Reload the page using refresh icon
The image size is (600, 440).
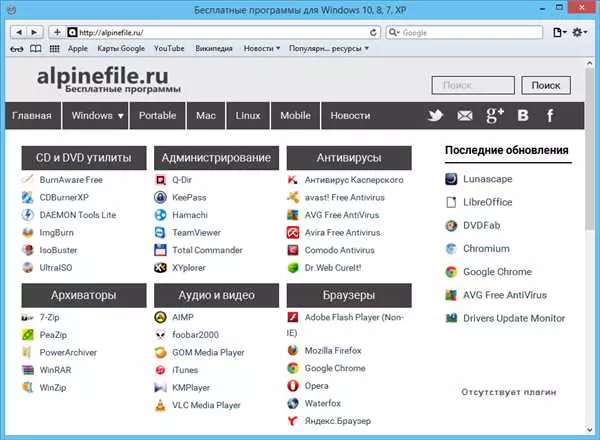pyautogui.click(x=373, y=33)
